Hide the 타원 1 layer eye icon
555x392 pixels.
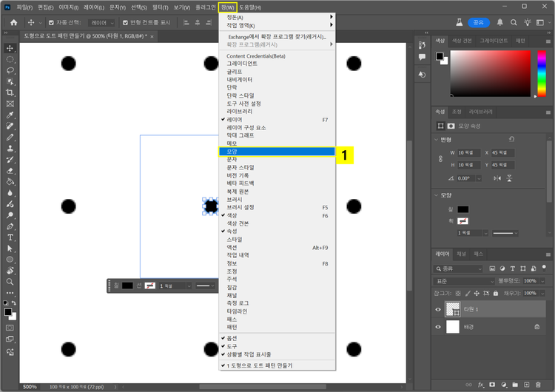coord(438,310)
